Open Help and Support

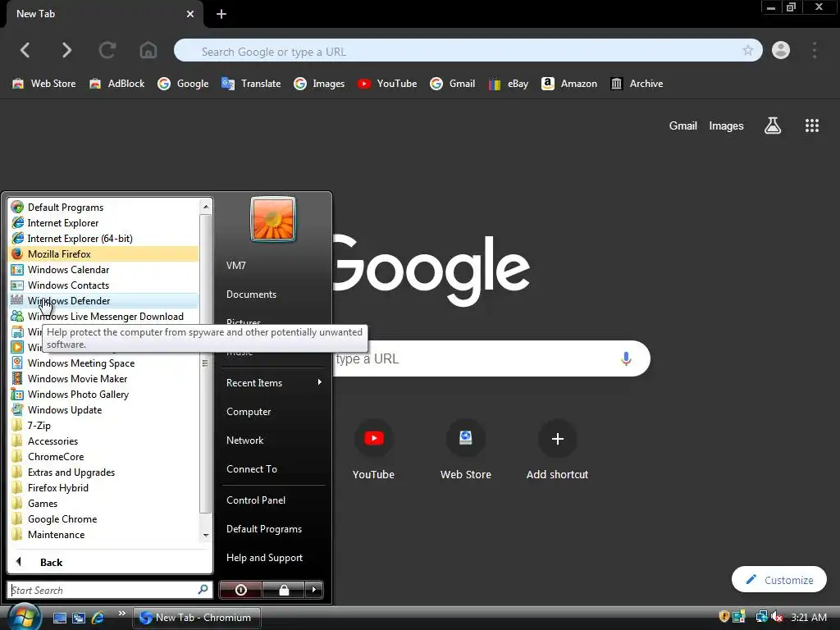(x=273, y=558)
